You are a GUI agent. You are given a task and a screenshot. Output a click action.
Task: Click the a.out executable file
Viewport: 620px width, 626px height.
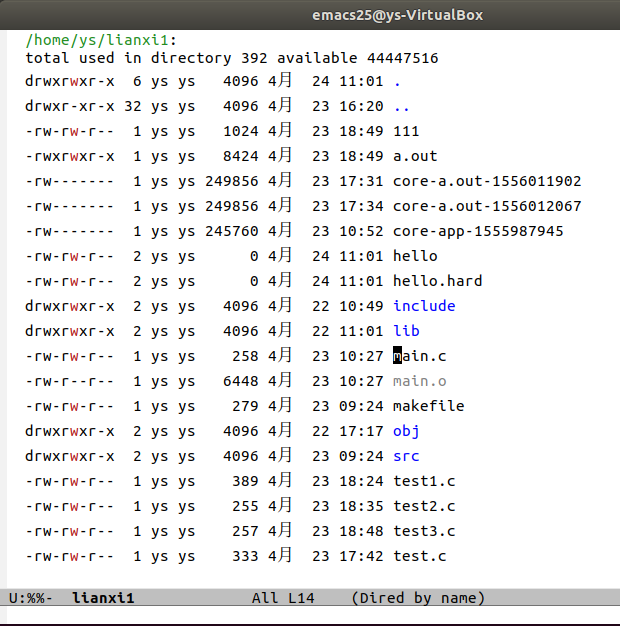pos(415,156)
